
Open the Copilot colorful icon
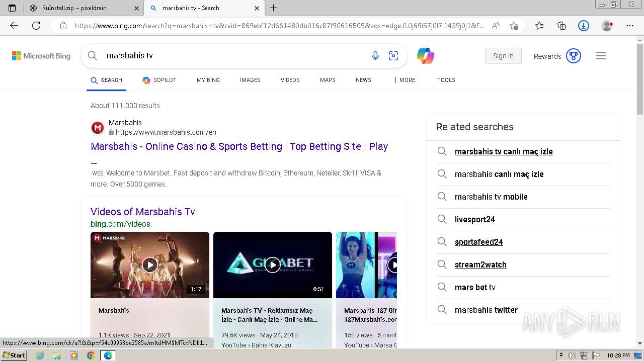click(x=426, y=56)
